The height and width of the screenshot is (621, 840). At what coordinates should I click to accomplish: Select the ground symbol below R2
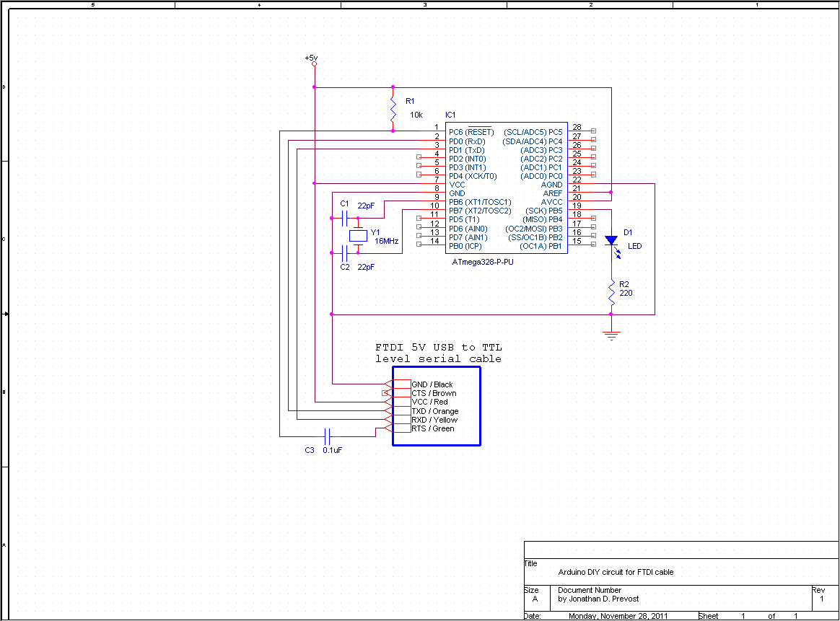pos(611,335)
